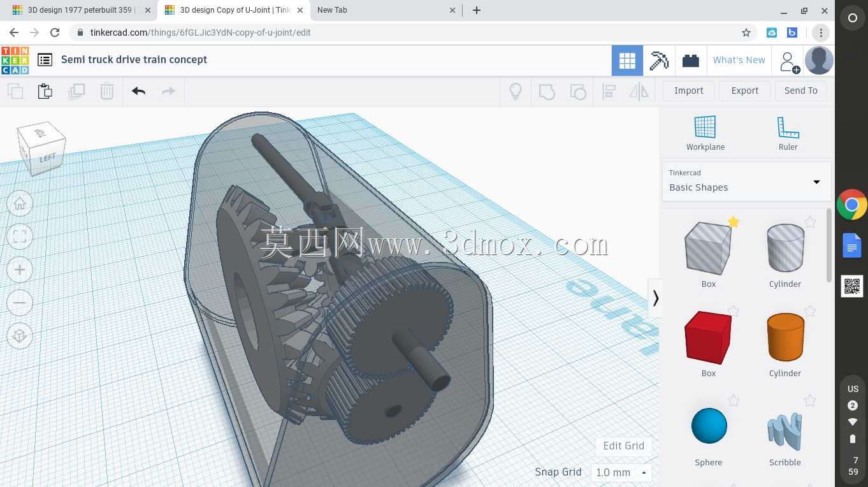The image size is (868, 487).
Task: Favorite the Sphere star
Action: [734, 400]
